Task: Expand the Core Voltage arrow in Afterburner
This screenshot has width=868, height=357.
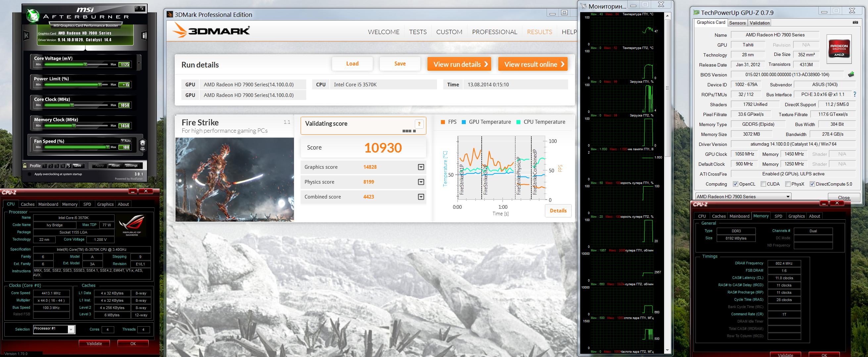Action: tap(139, 63)
